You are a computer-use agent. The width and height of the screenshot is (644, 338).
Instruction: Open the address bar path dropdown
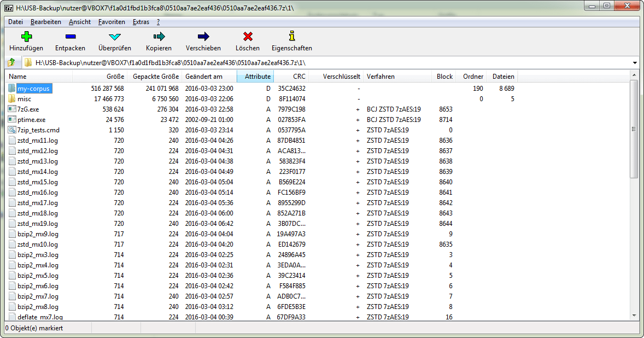click(x=635, y=62)
